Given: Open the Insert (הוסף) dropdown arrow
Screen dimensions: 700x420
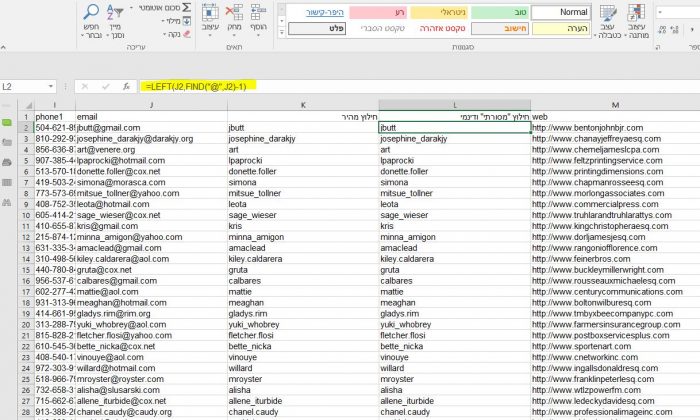Looking at the screenshot, I should point(258,35).
